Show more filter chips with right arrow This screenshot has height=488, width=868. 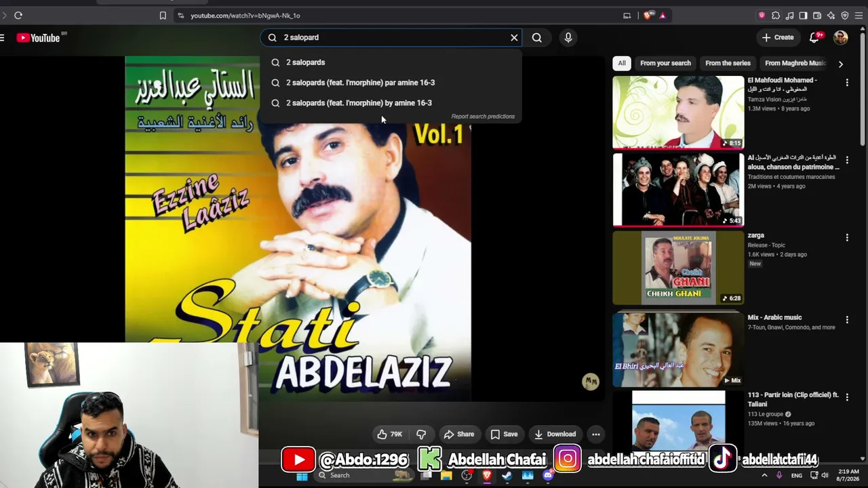pyautogui.click(x=841, y=64)
